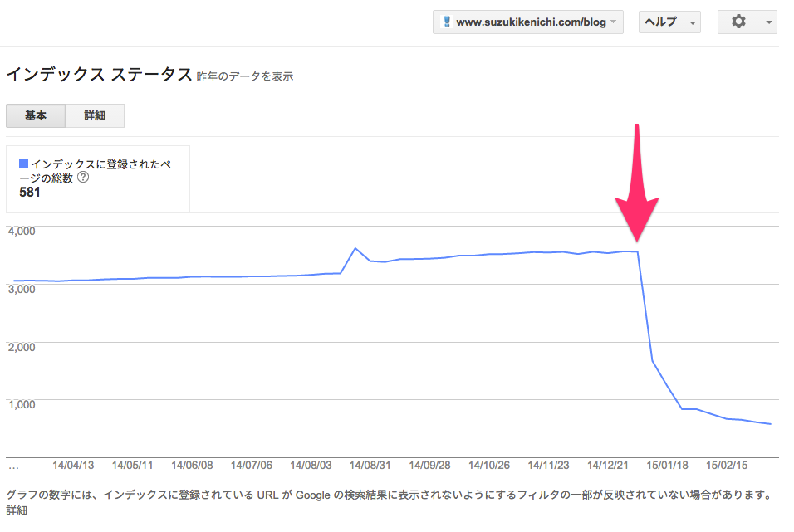Click the 3,000 y-axis label
This screenshot has height=532, width=794.
coord(22,289)
